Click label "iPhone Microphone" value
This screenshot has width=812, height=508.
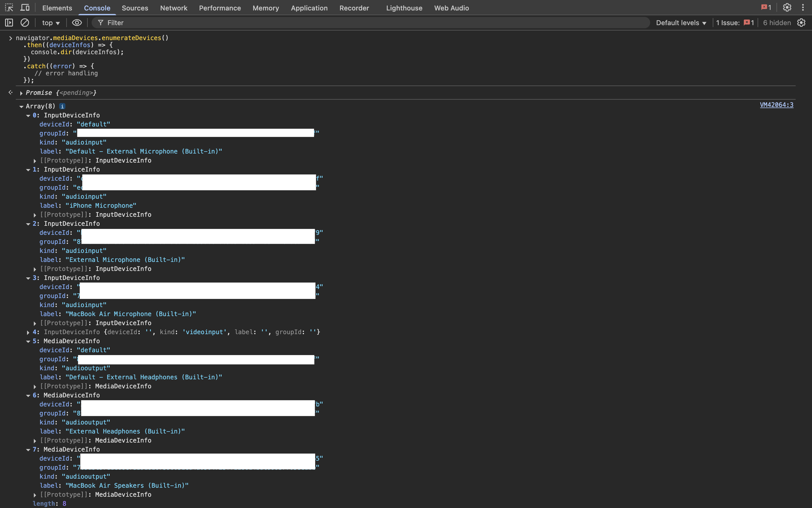click(x=101, y=206)
